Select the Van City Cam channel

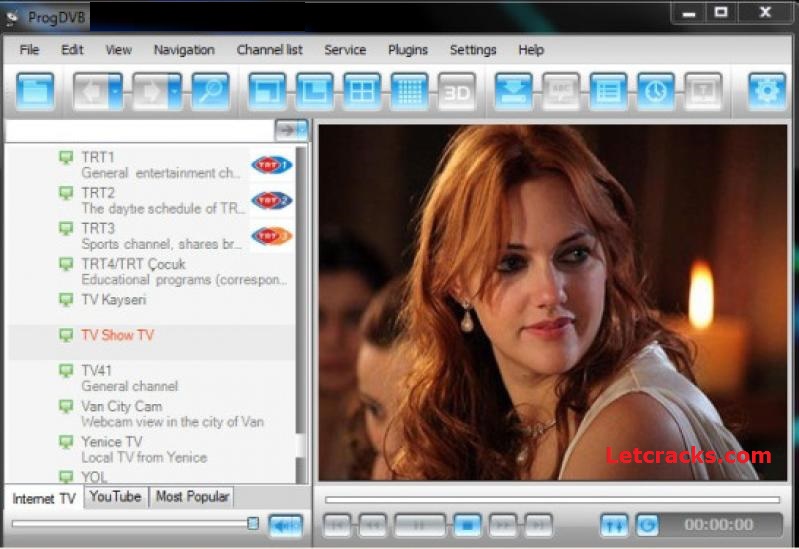[150, 414]
